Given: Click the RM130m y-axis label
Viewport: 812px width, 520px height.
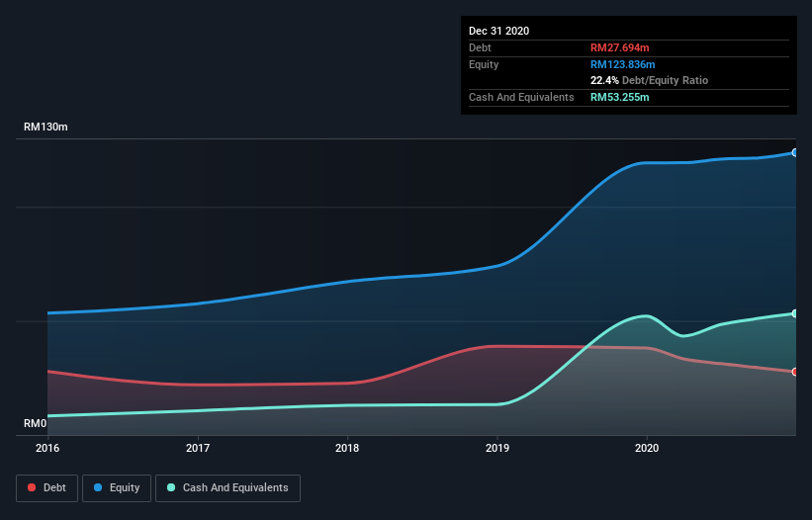Looking at the screenshot, I should click(x=45, y=127).
